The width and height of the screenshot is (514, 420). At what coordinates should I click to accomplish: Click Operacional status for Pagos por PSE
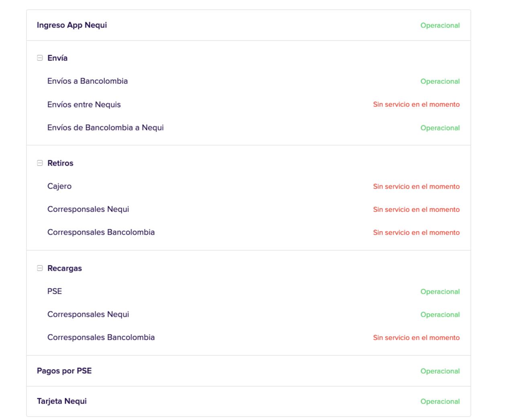tap(440, 371)
